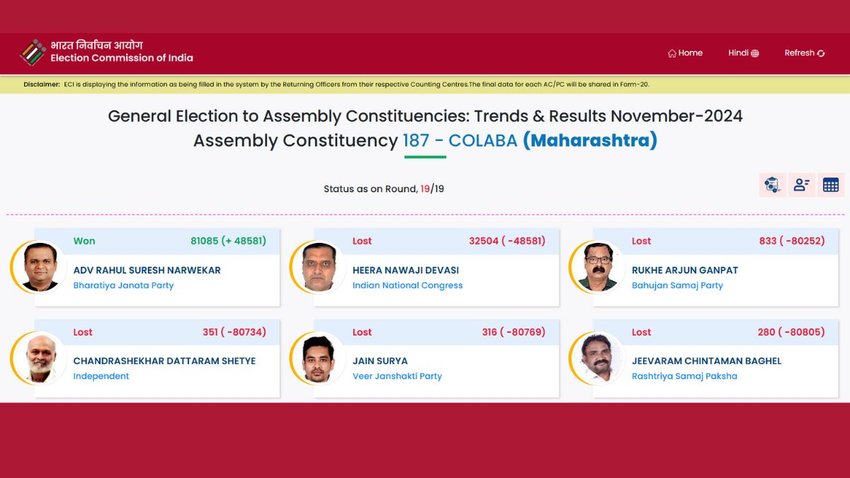The height and width of the screenshot is (478, 850).
Task: Open the 187 - COLABA constituency link
Action: [x=460, y=140]
